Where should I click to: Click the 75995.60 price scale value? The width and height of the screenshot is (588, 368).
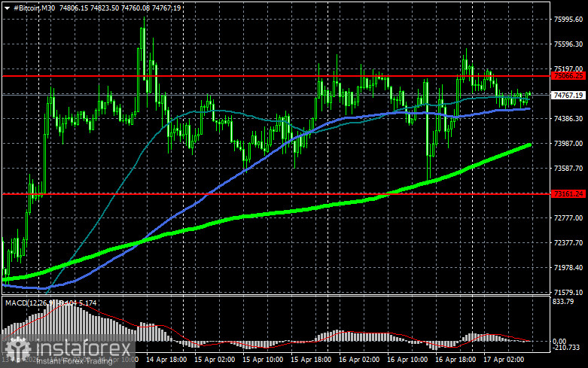tap(568, 20)
